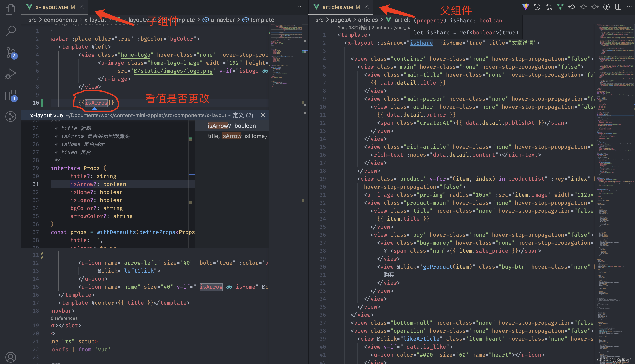635x364 pixels.
Task: Click line number 10 in left editor gutter
Action: coord(36,103)
